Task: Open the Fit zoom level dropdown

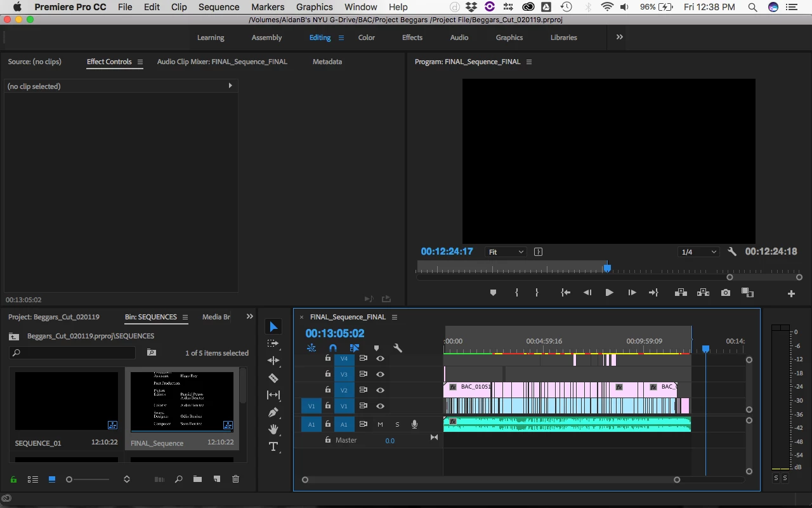Action: coord(506,251)
